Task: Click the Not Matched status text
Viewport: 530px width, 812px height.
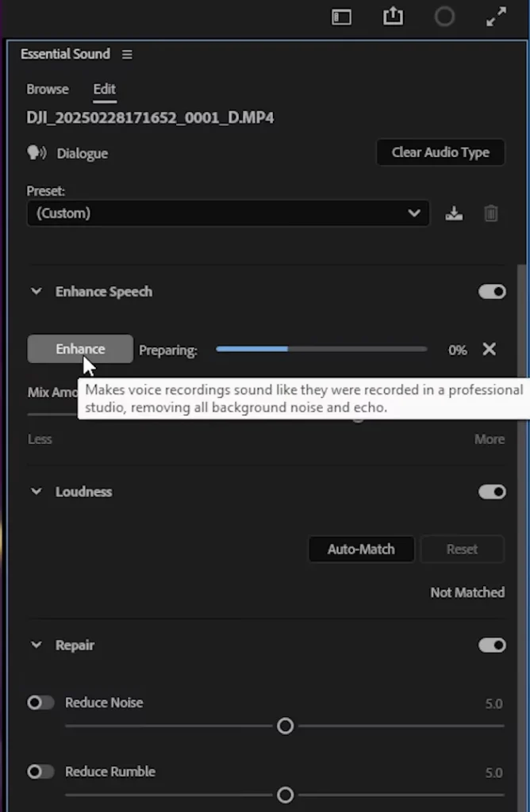Action: click(x=467, y=592)
